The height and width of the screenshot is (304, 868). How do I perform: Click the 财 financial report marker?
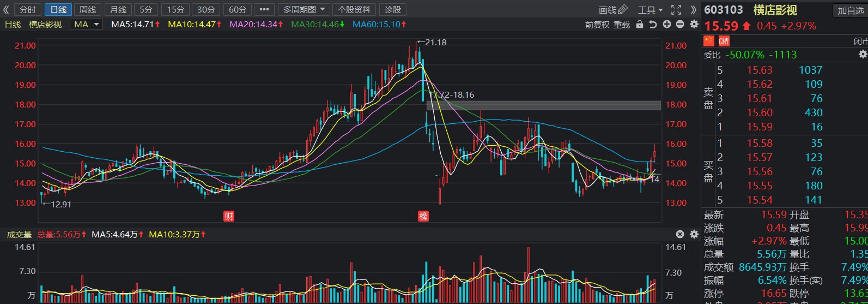coord(229,216)
